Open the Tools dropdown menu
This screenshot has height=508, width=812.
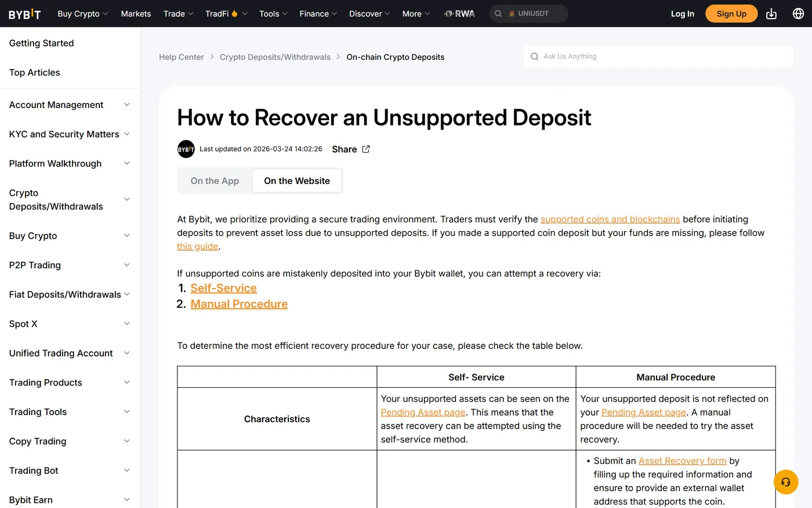point(273,13)
